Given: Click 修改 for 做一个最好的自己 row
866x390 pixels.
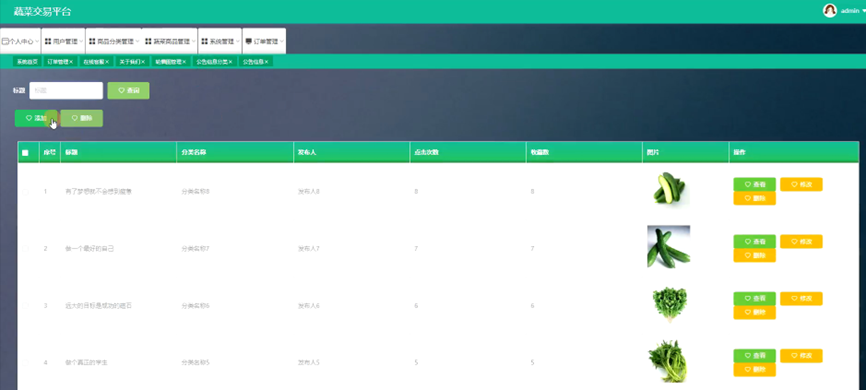Looking at the screenshot, I should click(x=801, y=241).
